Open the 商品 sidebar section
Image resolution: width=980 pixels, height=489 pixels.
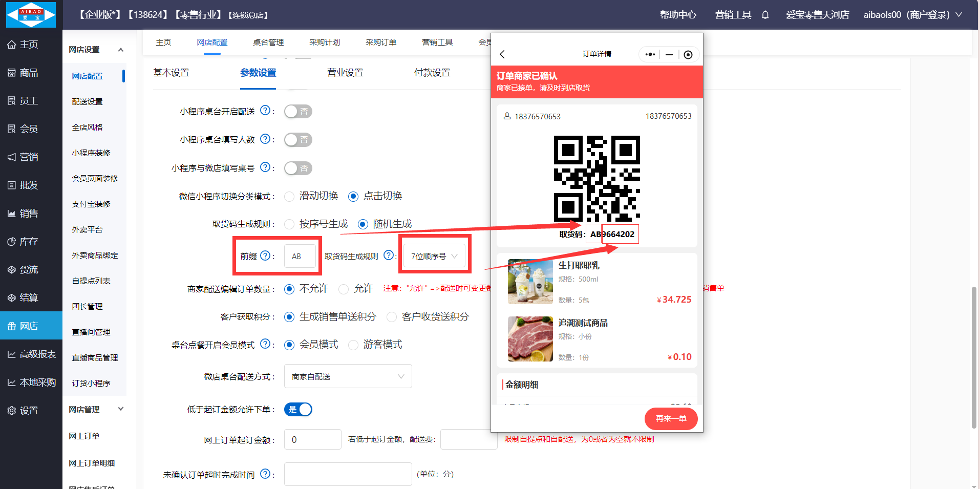pyautogui.click(x=31, y=73)
